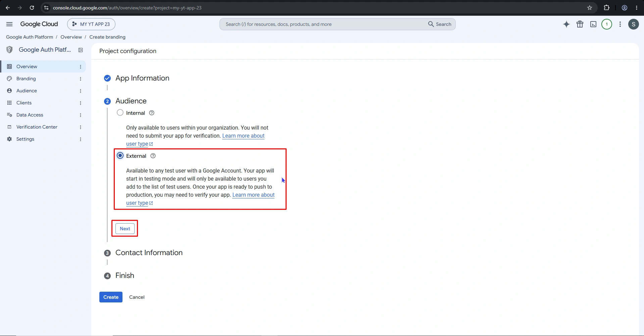This screenshot has height=336, width=644.
Task: Bookmark this page with the star icon
Action: tap(590, 8)
